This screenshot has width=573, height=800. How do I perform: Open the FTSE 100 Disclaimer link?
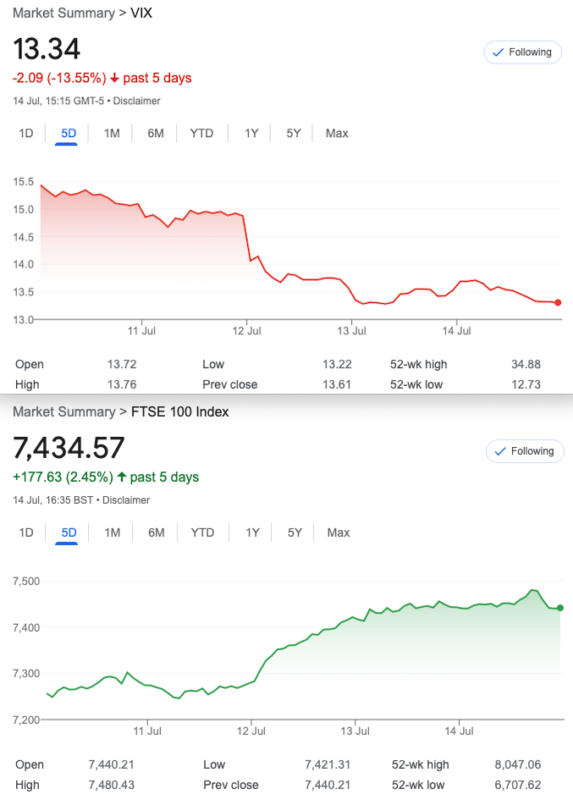click(x=126, y=500)
